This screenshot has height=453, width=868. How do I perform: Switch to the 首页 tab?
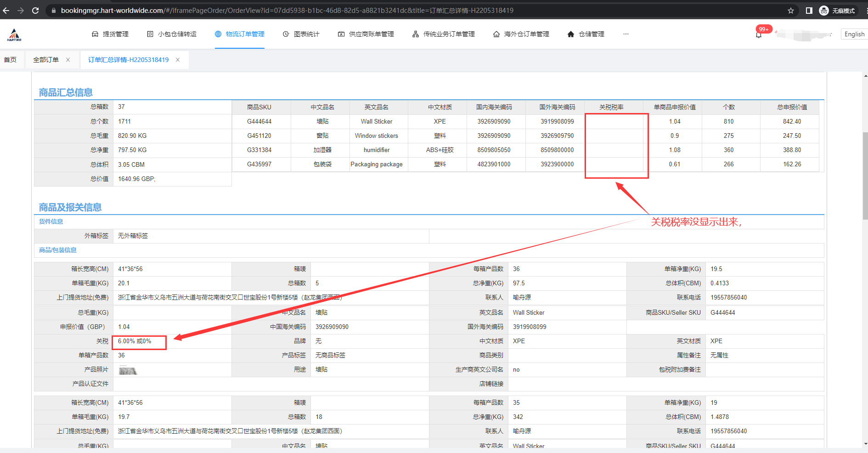[x=10, y=60]
